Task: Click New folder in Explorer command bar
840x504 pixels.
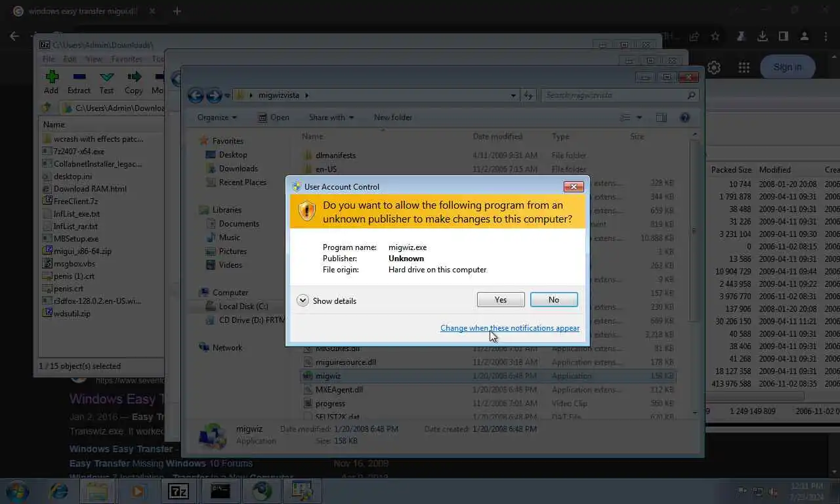Action: tap(393, 117)
